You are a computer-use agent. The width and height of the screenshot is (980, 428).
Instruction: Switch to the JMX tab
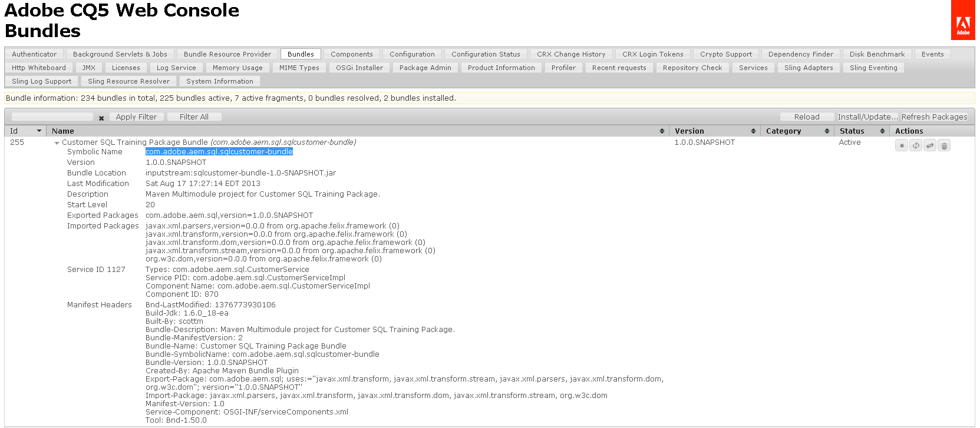click(89, 68)
